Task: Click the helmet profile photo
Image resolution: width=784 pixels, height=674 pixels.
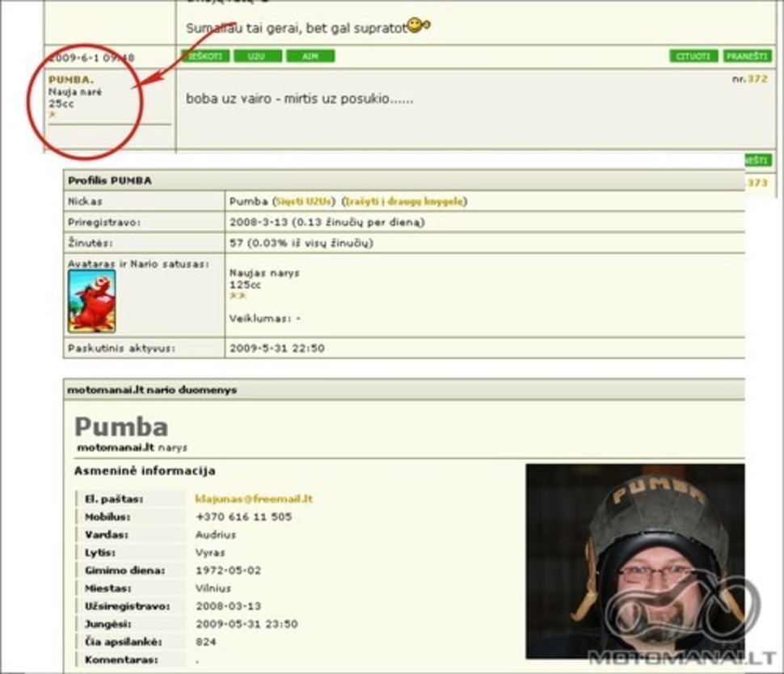Action: click(x=635, y=561)
